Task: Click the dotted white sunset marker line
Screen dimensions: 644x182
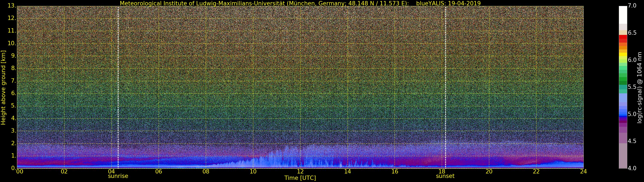Action: click(445, 87)
